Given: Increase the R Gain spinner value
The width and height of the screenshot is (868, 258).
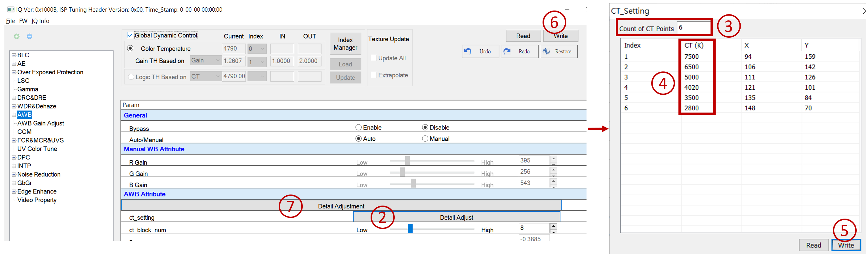Looking at the screenshot, I should click(x=554, y=158).
